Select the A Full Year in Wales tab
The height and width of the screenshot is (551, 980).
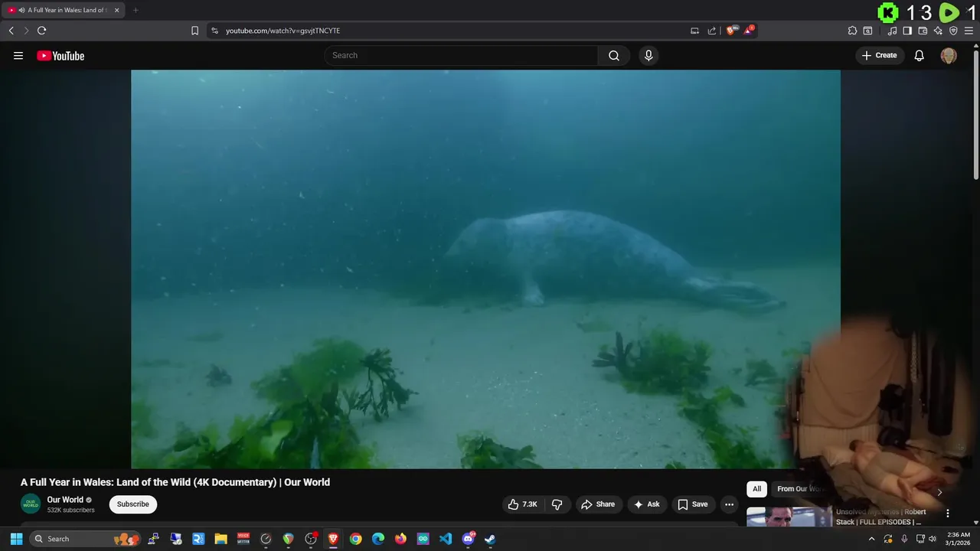(x=64, y=10)
